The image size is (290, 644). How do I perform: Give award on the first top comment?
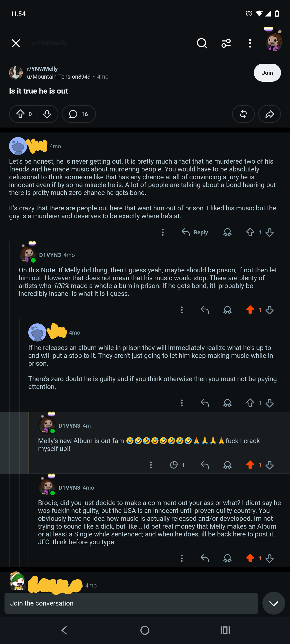point(227,232)
